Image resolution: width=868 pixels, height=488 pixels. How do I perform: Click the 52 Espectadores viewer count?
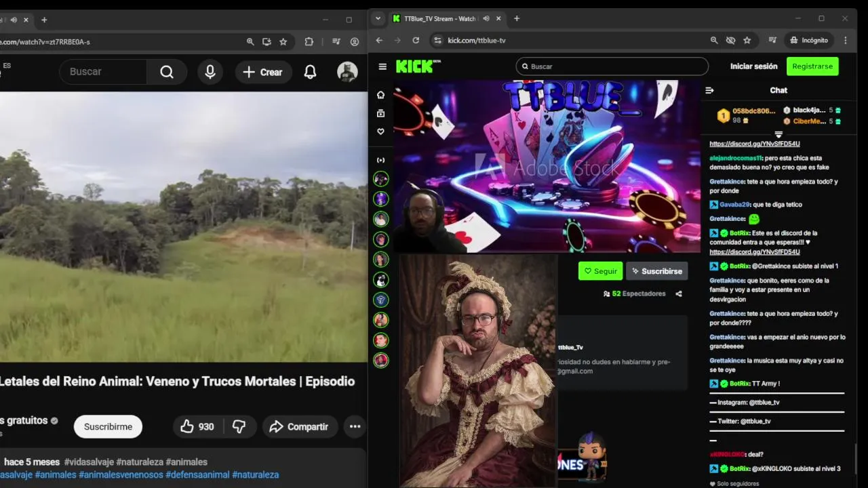click(634, 293)
